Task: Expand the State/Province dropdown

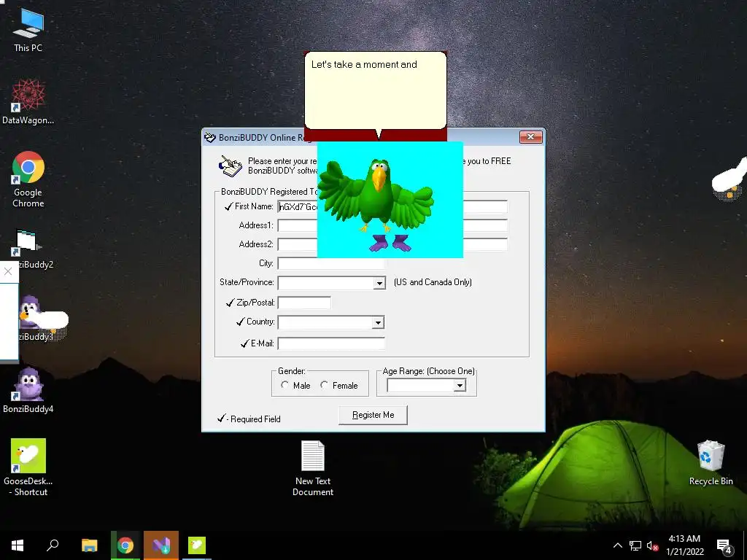Action: coord(379,284)
